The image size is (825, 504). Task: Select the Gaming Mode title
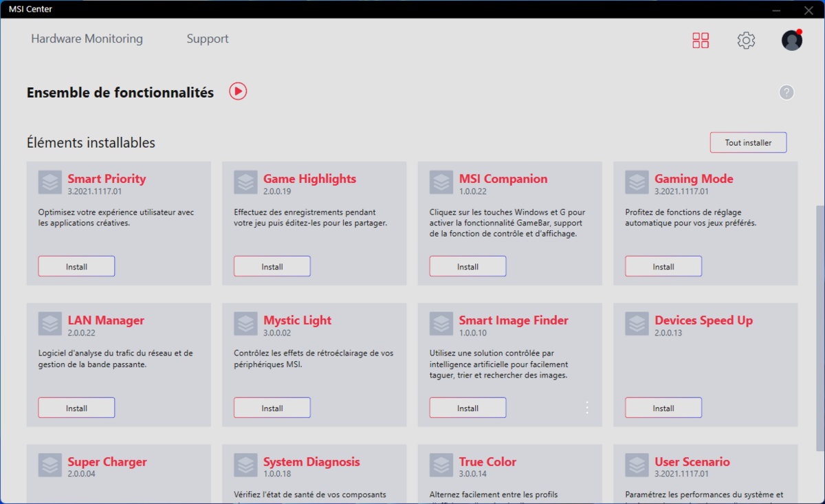click(694, 179)
